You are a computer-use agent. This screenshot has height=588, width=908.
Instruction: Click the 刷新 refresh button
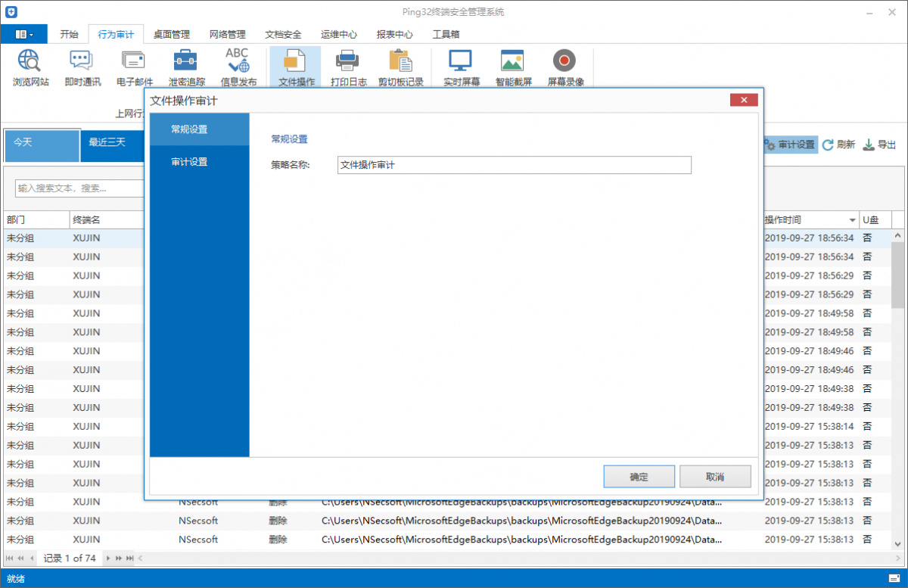click(839, 145)
